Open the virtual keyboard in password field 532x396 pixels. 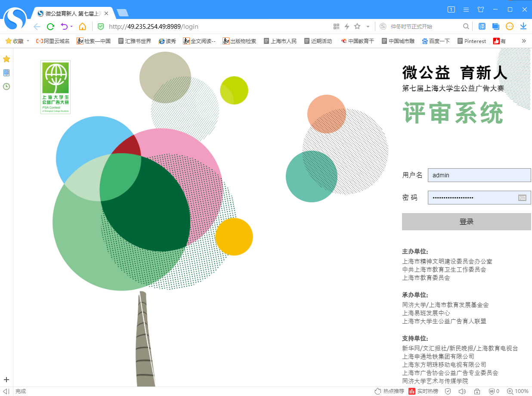(522, 198)
